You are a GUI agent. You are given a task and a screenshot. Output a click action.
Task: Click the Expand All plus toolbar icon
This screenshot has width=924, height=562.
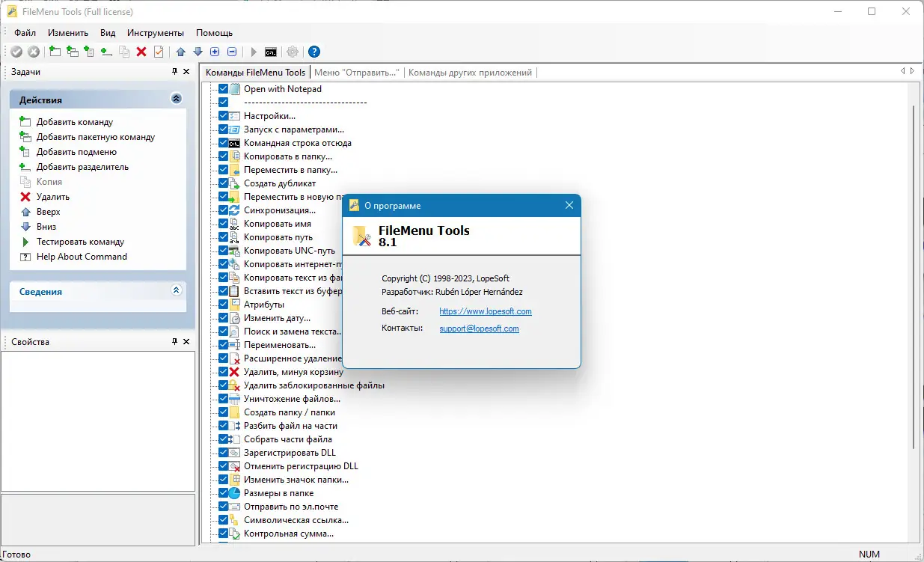pyautogui.click(x=215, y=52)
